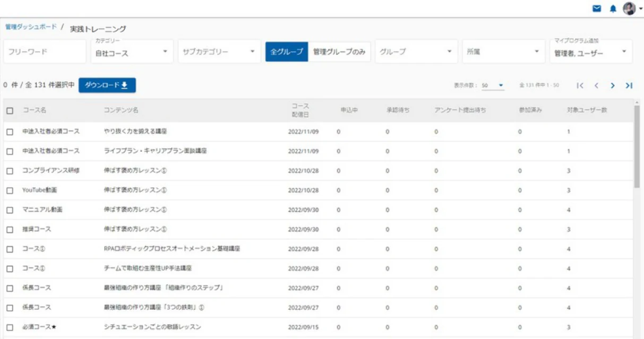Image resolution: width=644 pixels, height=339 pixels.
Task: Select the 最強組織の作り方講座「3つの鉄則」① cell
Action: (154, 308)
